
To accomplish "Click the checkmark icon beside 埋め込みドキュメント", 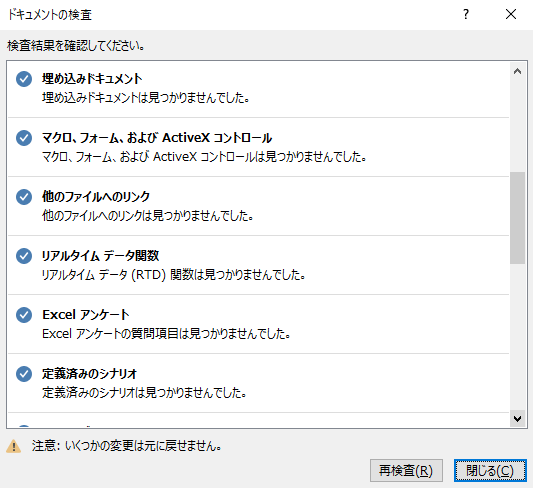I will coord(24,79).
